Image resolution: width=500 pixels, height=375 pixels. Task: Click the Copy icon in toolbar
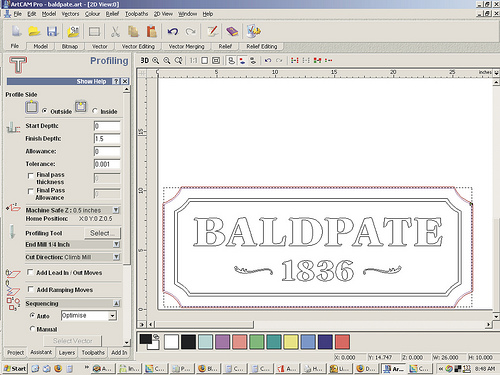(x=133, y=31)
